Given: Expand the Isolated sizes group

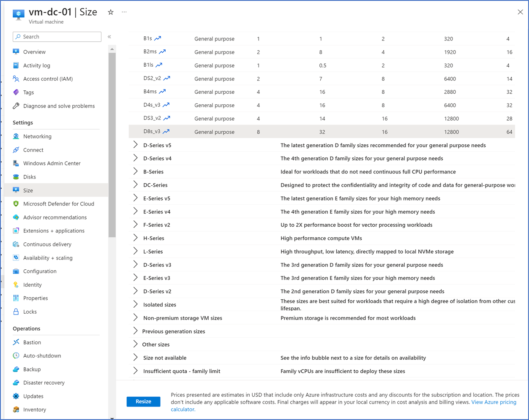Looking at the screenshot, I should tap(135, 304).
